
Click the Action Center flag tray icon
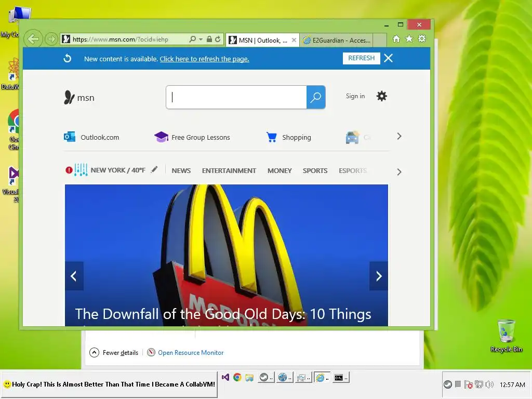coord(469,384)
